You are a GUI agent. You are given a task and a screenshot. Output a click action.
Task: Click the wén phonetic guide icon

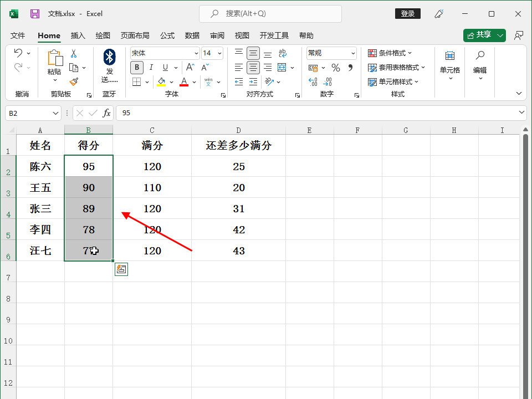208,82
